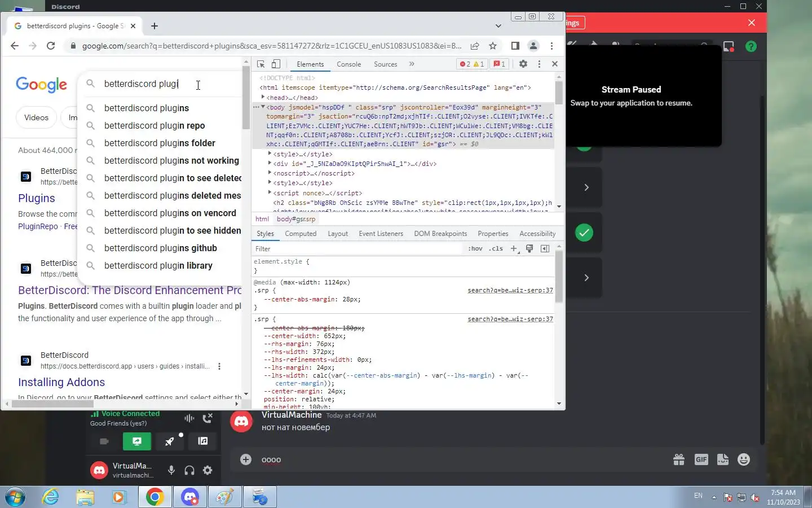This screenshot has width=812, height=508.
Task: Open the 'Plugins' search result link
Action: [37, 198]
